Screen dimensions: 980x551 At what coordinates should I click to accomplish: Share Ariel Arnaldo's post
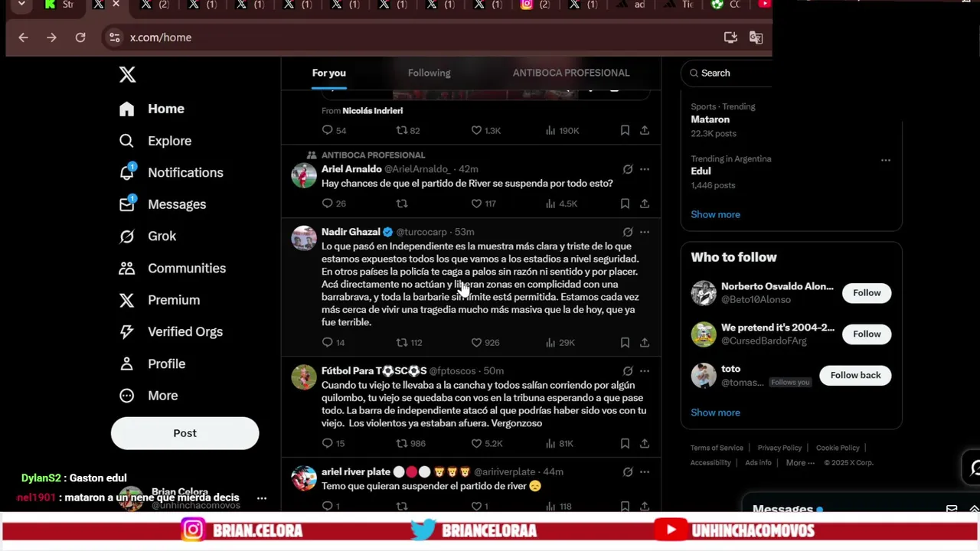tap(645, 204)
